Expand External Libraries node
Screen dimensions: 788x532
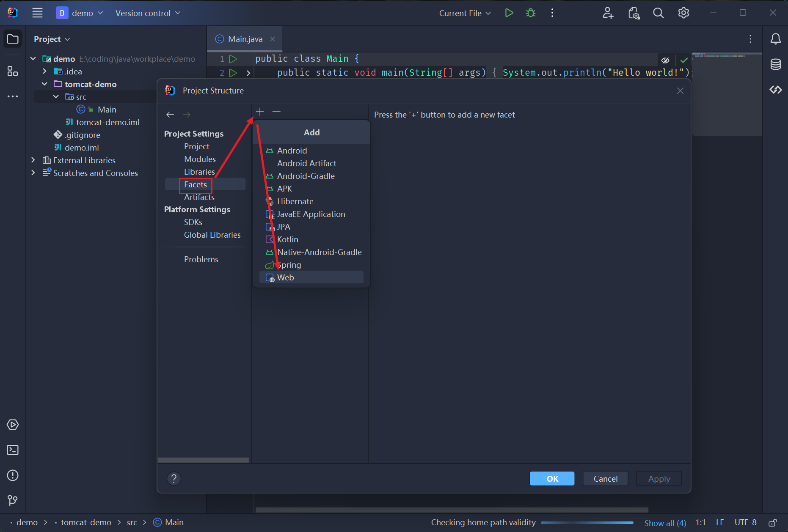click(x=33, y=160)
